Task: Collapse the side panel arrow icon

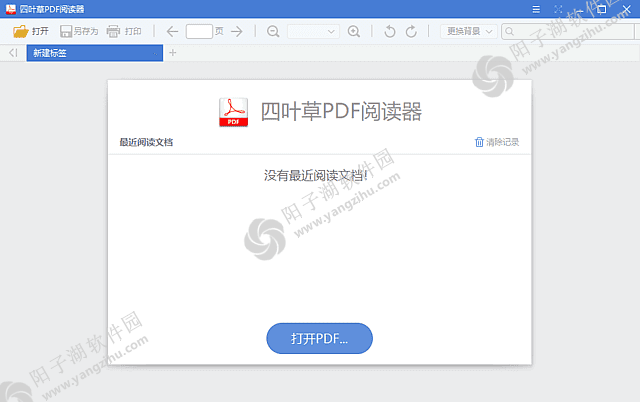Action: pyautogui.click(x=13, y=53)
